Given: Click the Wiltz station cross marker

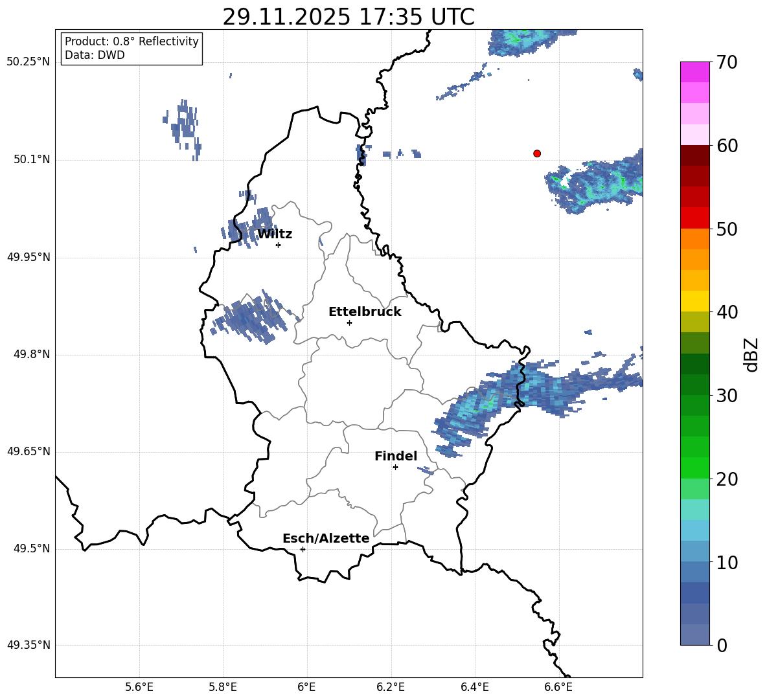Looking at the screenshot, I should point(278,245).
